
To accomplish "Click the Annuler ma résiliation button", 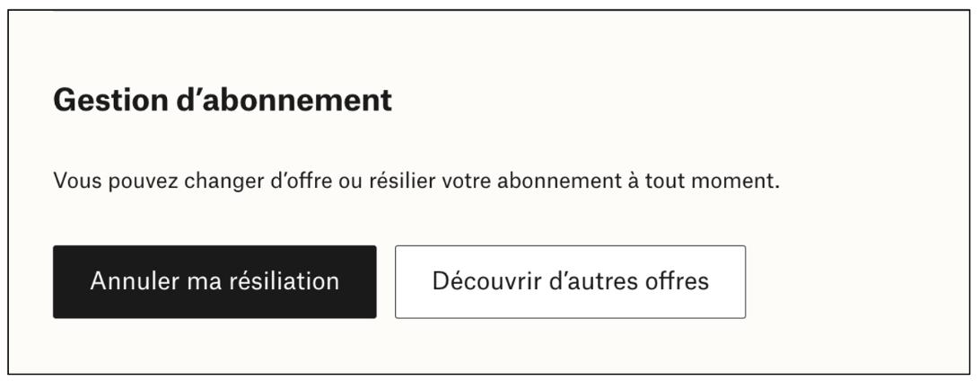I will [214, 281].
